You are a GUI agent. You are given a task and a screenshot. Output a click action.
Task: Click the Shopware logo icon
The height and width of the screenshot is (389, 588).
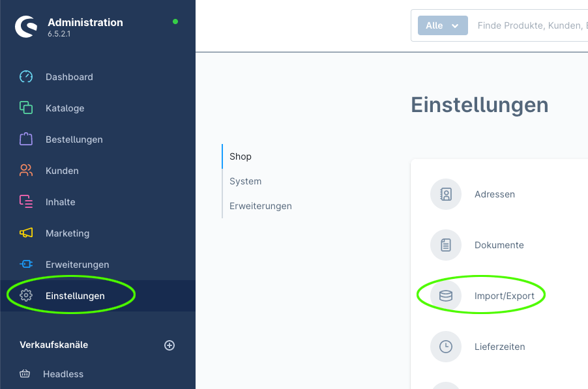26,27
